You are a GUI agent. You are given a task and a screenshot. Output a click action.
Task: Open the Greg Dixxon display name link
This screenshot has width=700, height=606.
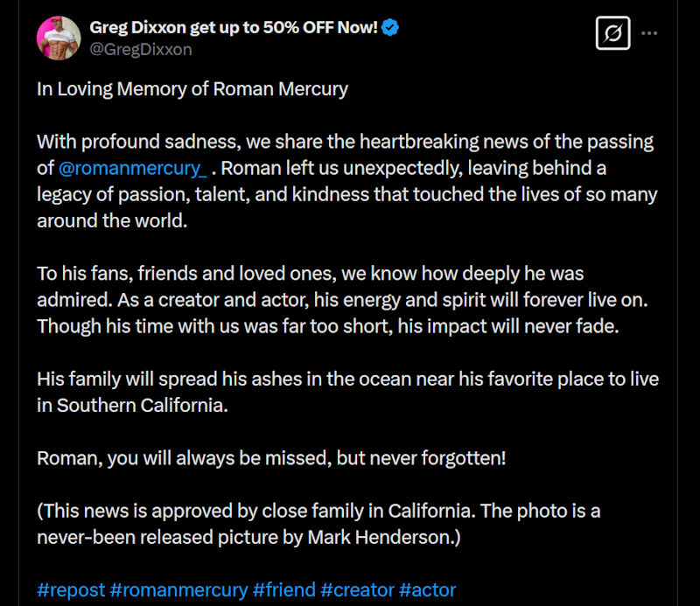tap(234, 27)
